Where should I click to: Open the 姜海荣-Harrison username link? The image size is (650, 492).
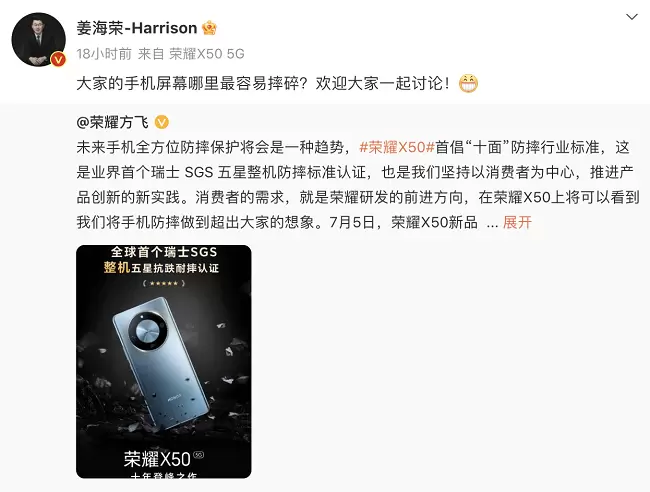coord(137,28)
